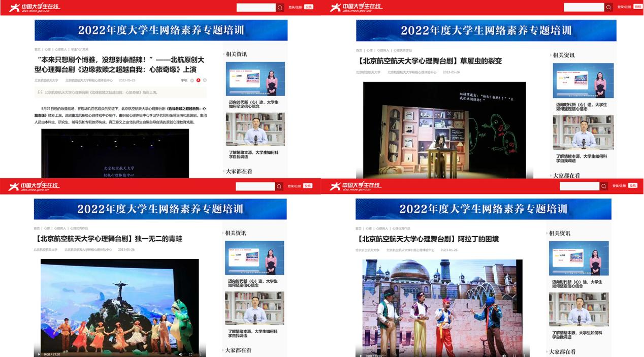Open 学生"心"风采 breadcrumb in the 心旅奇缘 article

[x=80, y=49]
